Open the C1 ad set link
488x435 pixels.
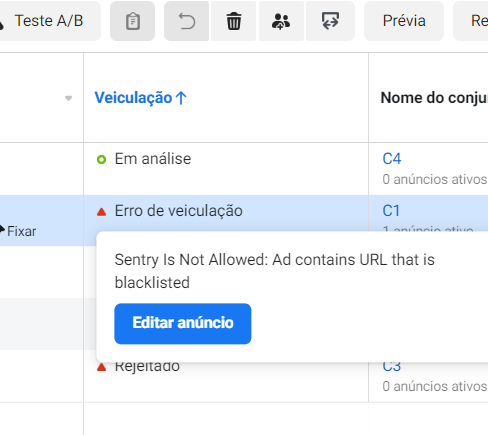pyautogui.click(x=391, y=211)
